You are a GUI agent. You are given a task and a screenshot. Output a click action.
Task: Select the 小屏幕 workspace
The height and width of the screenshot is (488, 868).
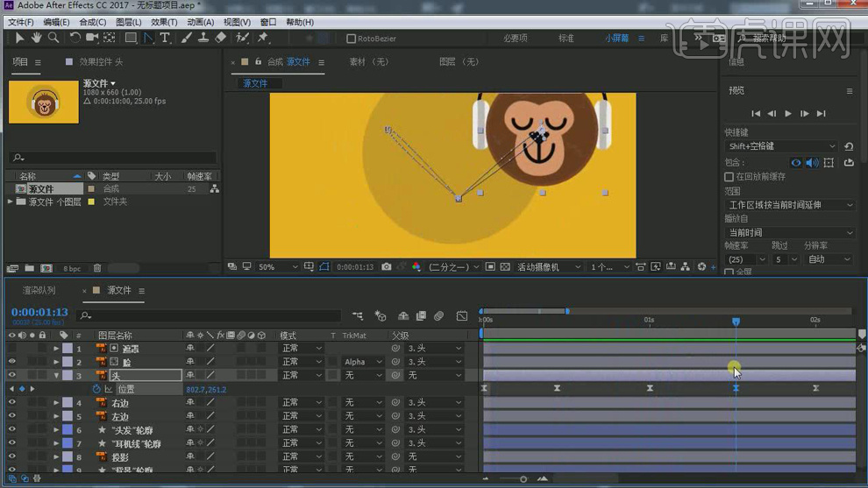(616, 39)
